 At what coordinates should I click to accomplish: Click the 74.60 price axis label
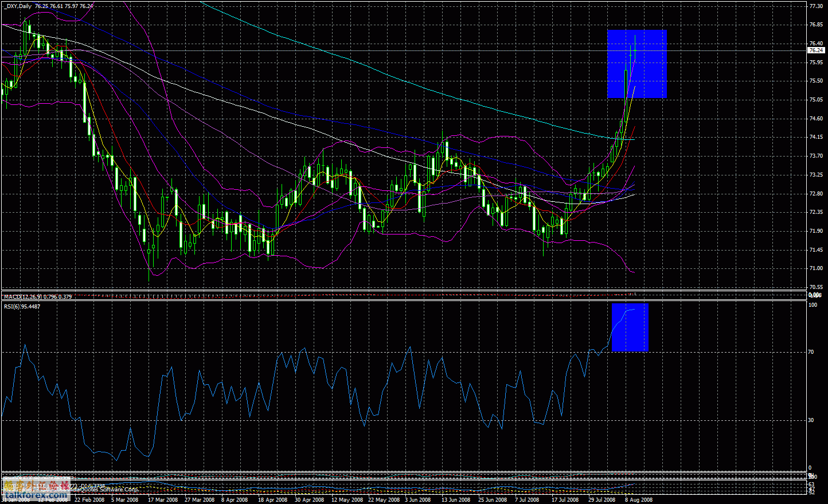point(815,119)
